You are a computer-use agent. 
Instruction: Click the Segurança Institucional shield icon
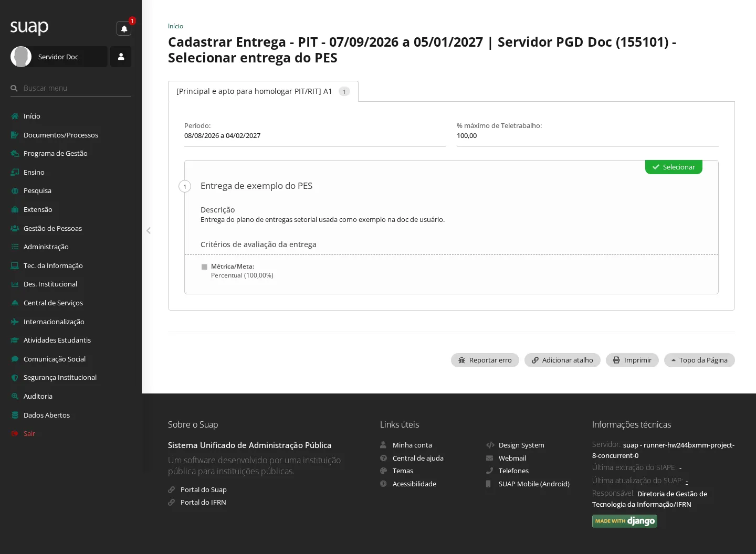click(x=15, y=378)
